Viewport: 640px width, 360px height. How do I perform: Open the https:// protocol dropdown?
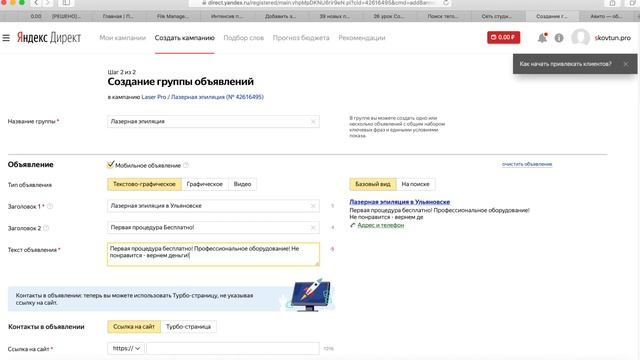[x=126, y=348]
